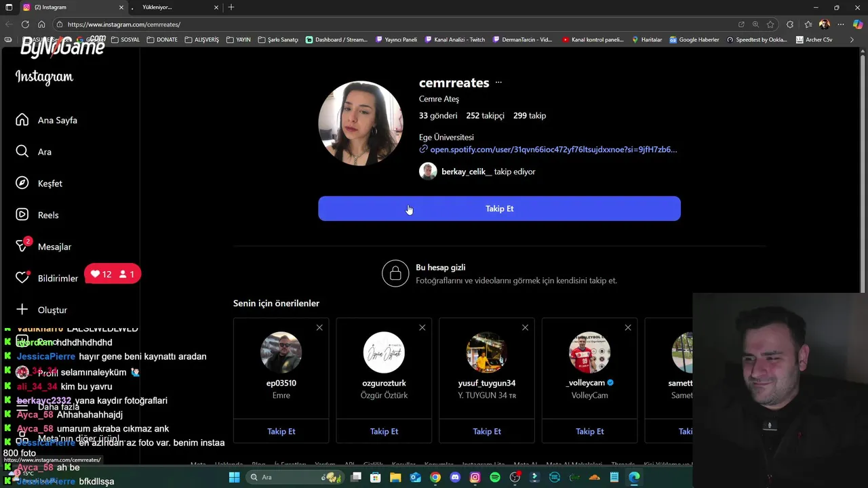
Task: Dismiss the _volleycam suggestion card
Action: pyautogui.click(x=628, y=327)
